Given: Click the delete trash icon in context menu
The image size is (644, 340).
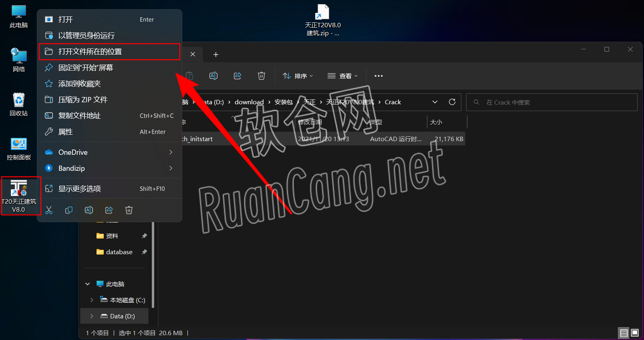Looking at the screenshot, I should point(129,210).
